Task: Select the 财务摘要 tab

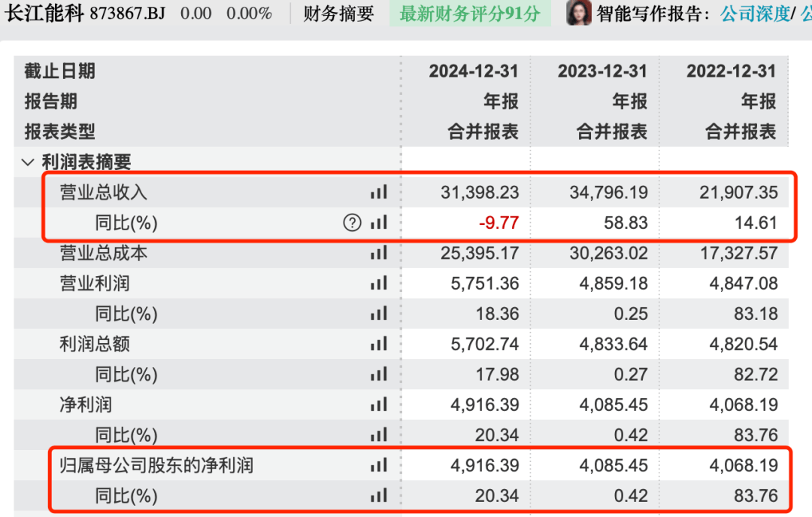Action: [x=338, y=14]
